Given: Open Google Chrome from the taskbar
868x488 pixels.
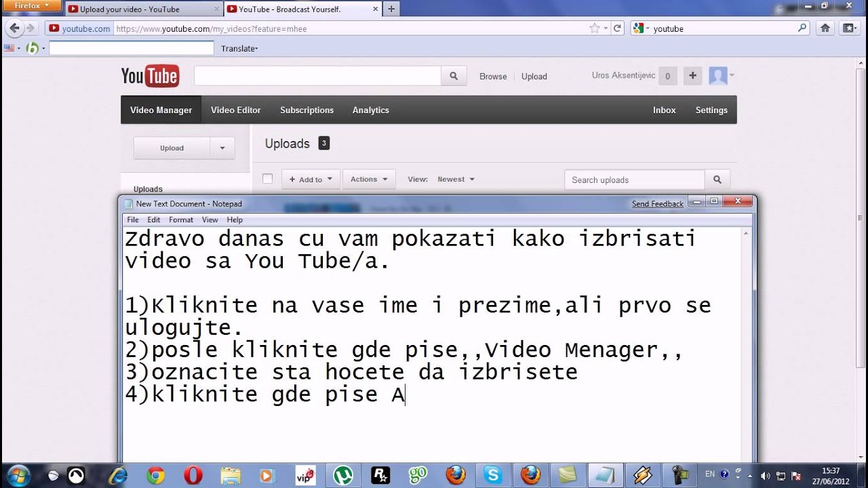Looking at the screenshot, I should click(155, 475).
